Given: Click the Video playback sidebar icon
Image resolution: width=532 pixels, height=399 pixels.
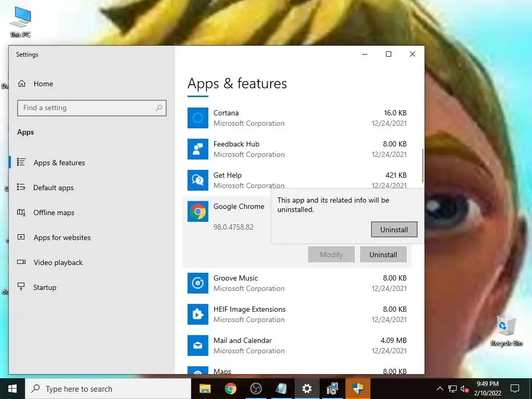Looking at the screenshot, I should pyautogui.click(x=21, y=262).
